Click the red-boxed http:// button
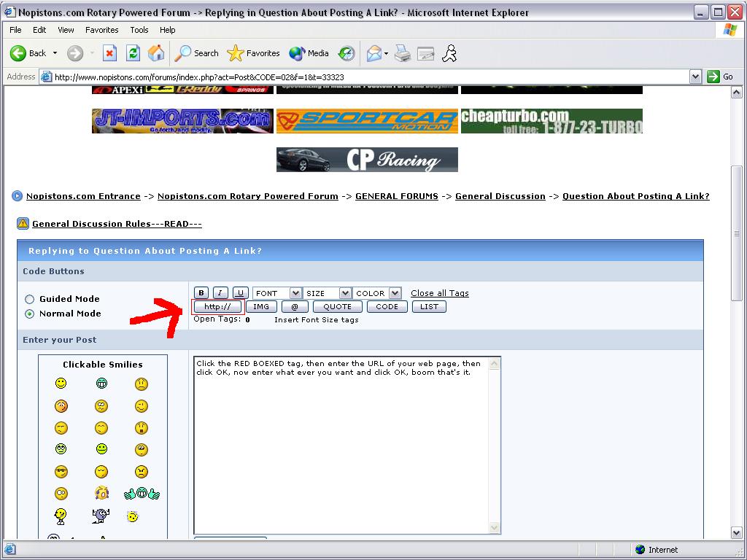Viewport: 747px width, 560px height. tap(217, 307)
